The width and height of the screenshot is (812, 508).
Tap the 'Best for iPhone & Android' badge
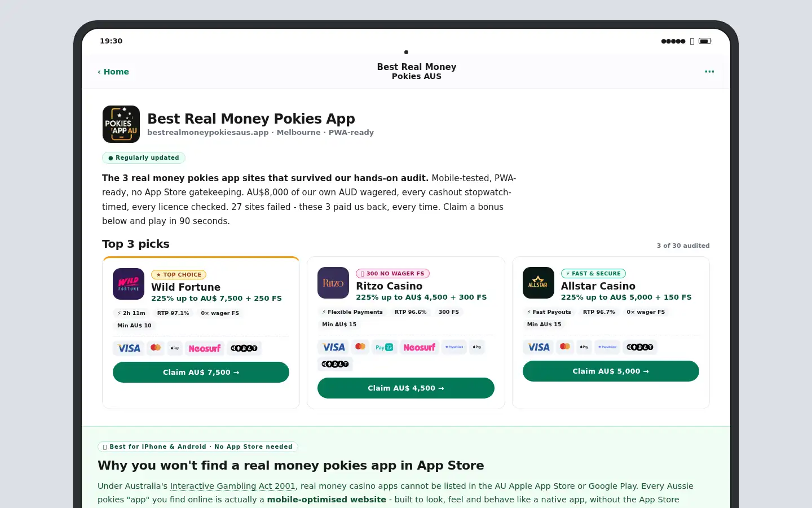click(198, 447)
